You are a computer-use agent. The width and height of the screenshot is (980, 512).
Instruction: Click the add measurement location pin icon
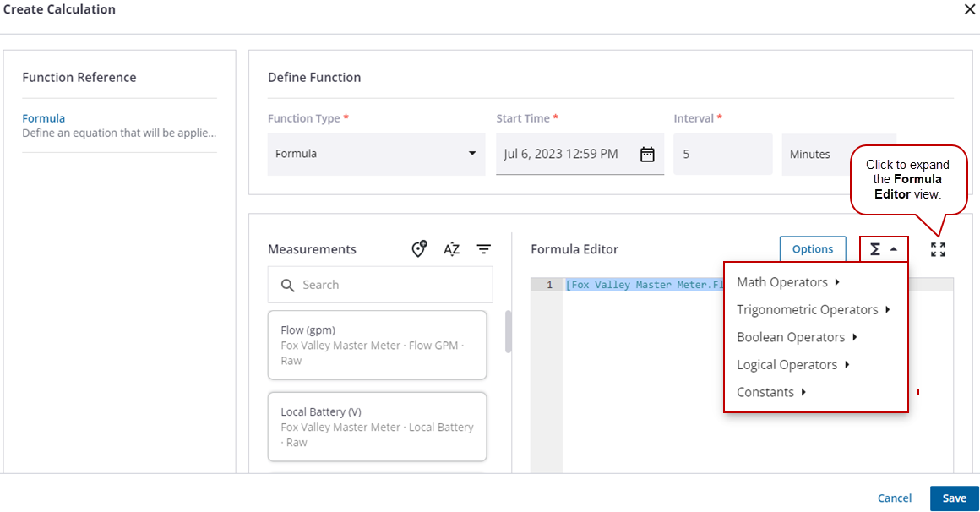419,249
